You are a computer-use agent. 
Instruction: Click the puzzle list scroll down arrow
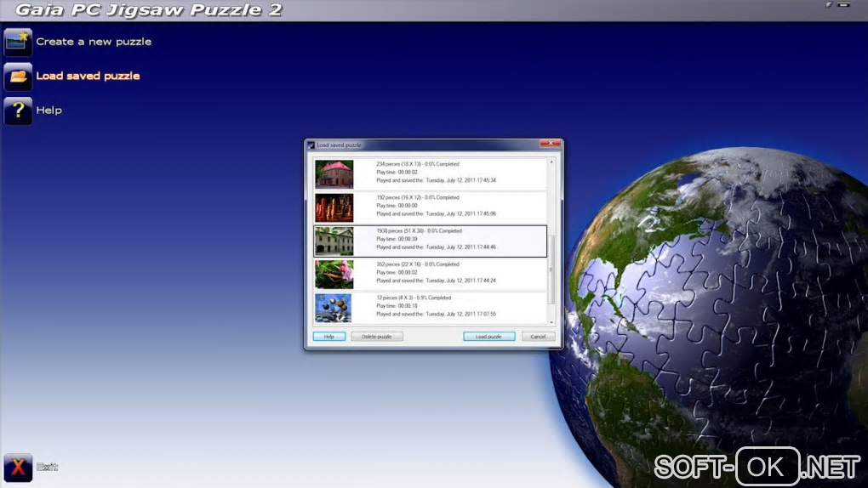[x=551, y=322]
